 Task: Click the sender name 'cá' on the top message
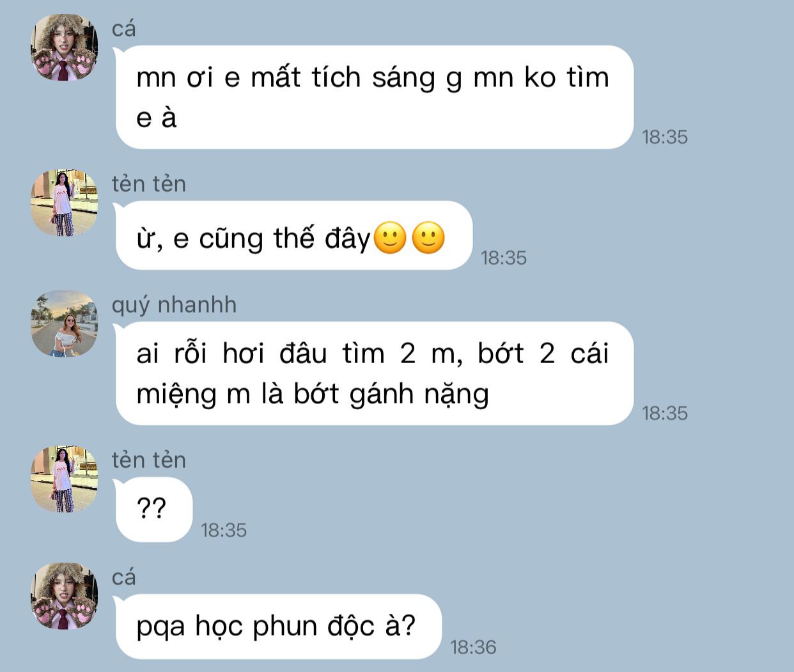point(124,29)
